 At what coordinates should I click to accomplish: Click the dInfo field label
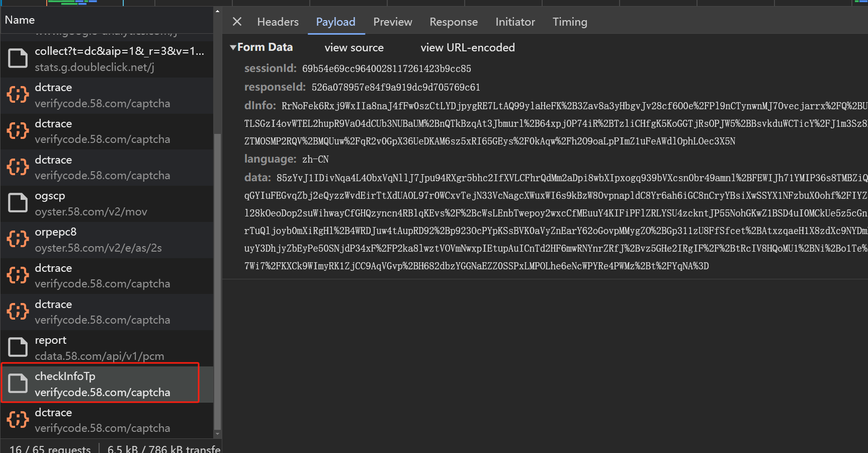point(260,106)
